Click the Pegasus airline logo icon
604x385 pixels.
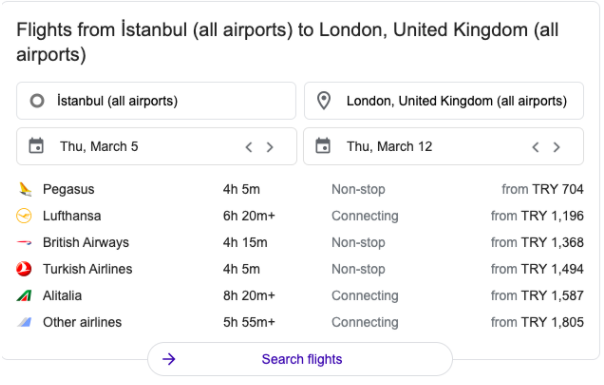pos(25,189)
